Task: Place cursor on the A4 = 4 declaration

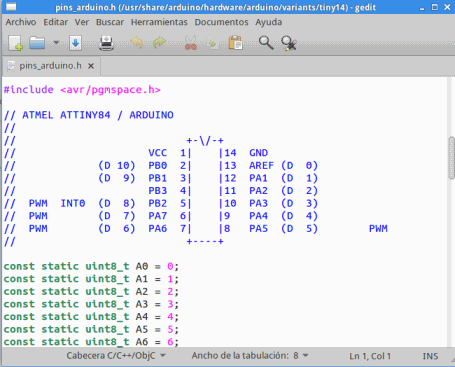Action: pyautogui.click(x=91, y=317)
